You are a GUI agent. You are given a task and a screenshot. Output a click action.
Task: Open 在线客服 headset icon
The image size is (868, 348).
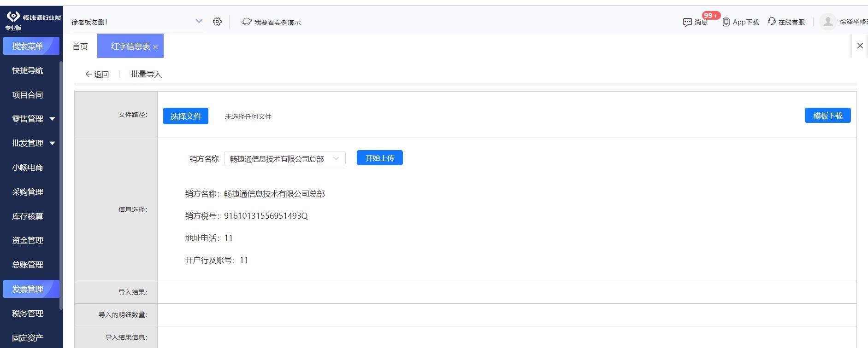[x=772, y=22]
